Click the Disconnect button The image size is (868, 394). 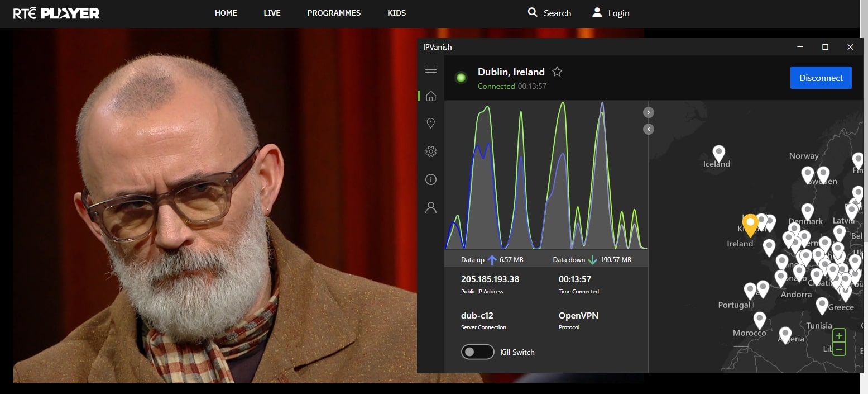point(821,78)
